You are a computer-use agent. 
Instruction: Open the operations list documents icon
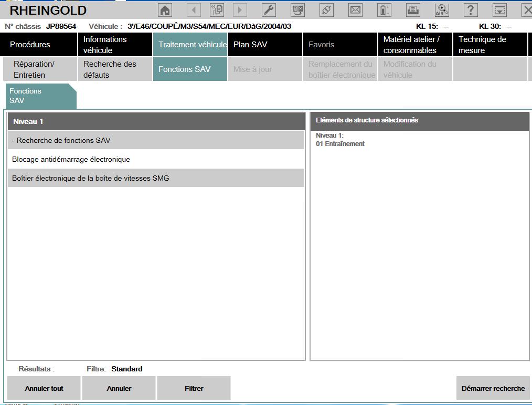pyautogui.click(x=217, y=10)
